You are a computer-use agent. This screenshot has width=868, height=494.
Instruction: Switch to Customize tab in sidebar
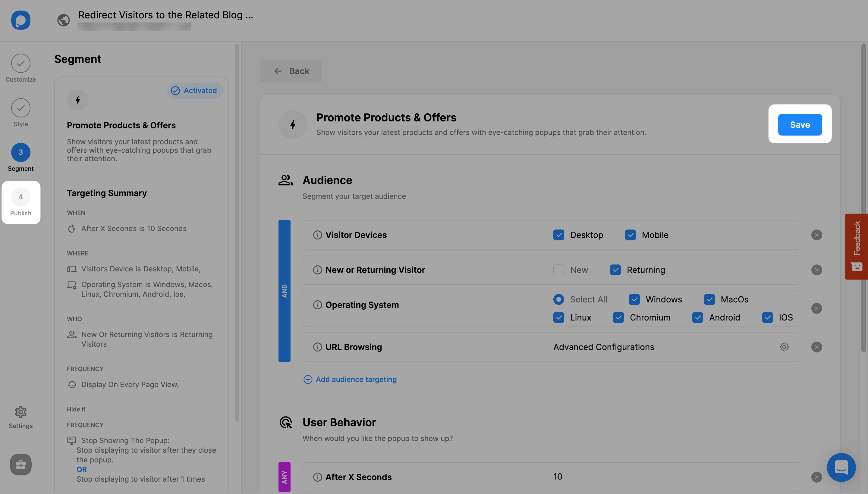tap(21, 67)
